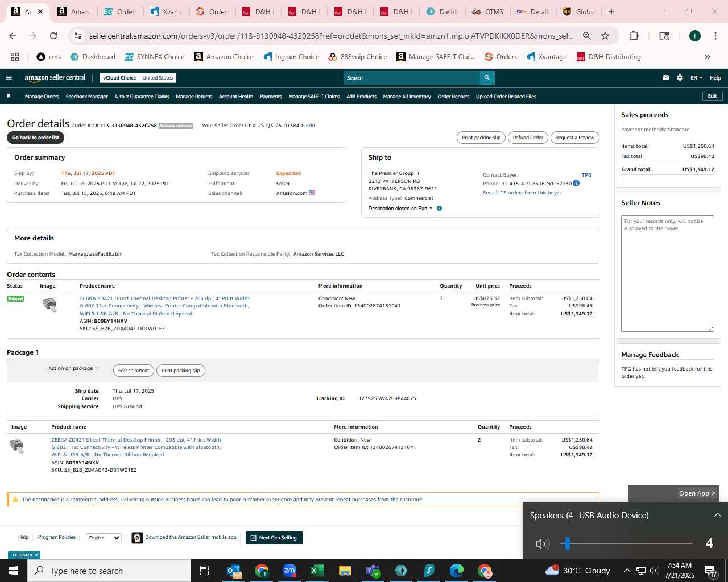Open Microsoft Teams from the taskbar

373,571
